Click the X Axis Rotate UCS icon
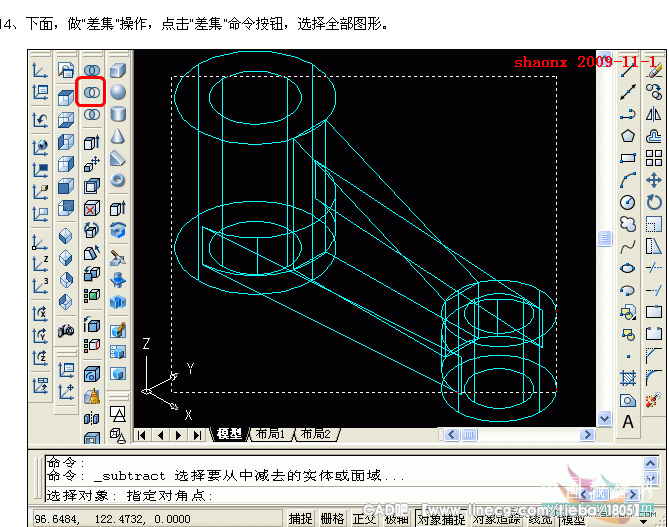 [40, 314]
